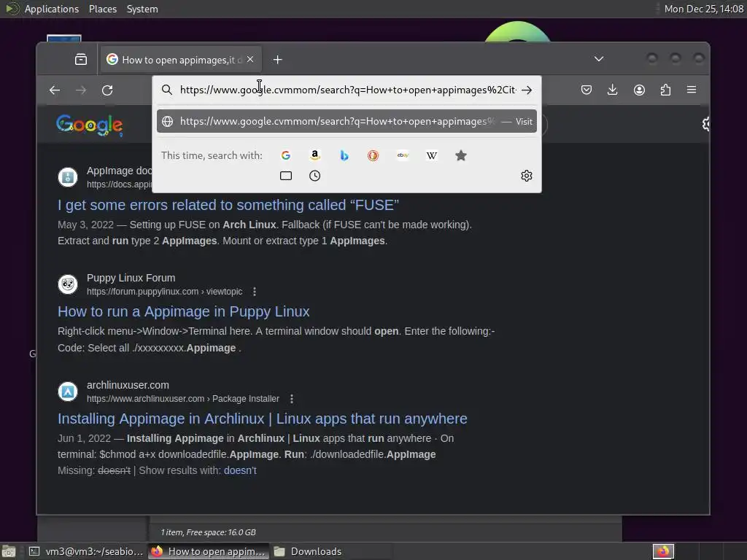Image resolution: width=747 pixels, height=560 pixels.
Task: Search this time with Amazon icon
Action: (x=315, y=155)
